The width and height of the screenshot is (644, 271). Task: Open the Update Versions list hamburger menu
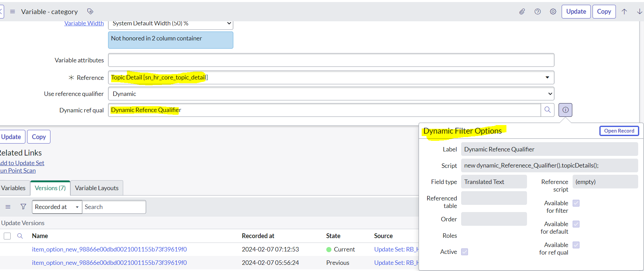point(8,207)
